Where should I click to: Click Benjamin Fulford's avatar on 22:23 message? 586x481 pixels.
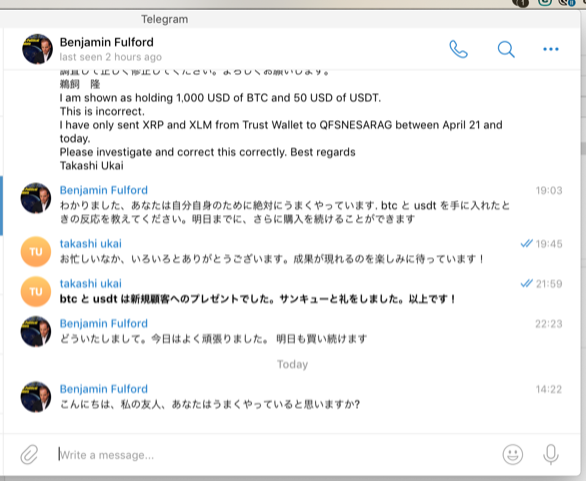coord(36,332)
